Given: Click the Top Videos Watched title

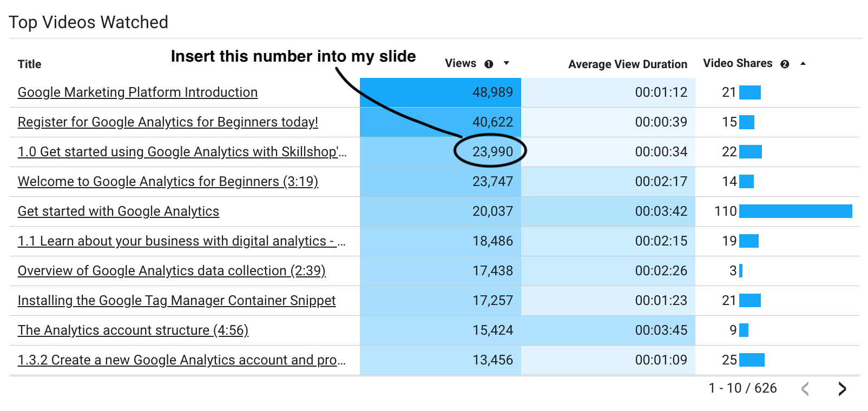Looking at the screenshot, I should coord(89,22).
